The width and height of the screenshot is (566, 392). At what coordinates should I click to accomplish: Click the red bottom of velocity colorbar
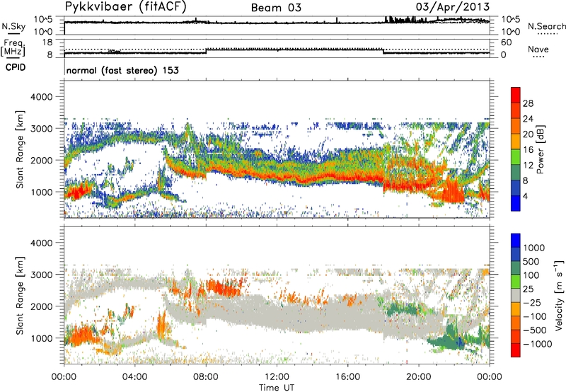(516, 350)
